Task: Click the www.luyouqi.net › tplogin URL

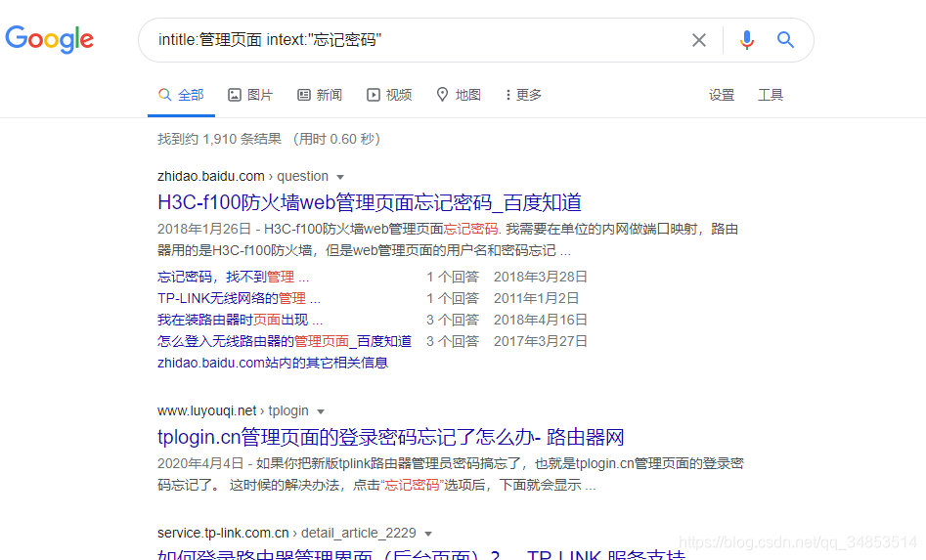Action: (233, 410)
